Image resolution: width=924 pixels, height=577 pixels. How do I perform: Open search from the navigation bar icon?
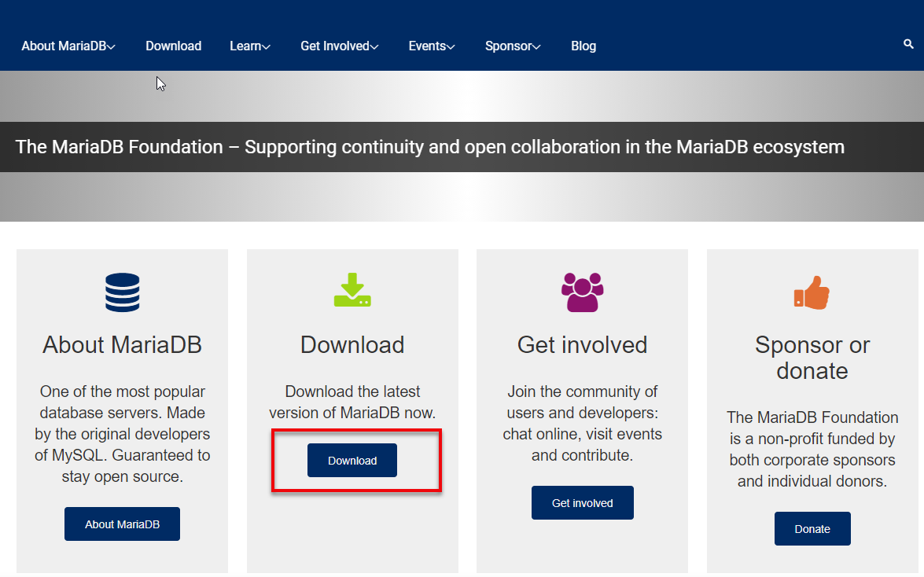pos(908,45)
